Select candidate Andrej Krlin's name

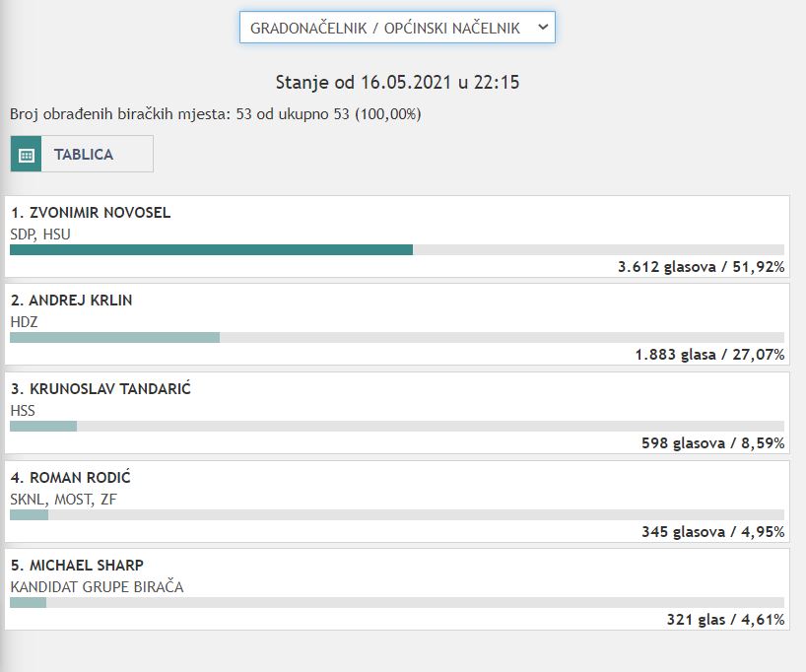[x=71, y=301]
